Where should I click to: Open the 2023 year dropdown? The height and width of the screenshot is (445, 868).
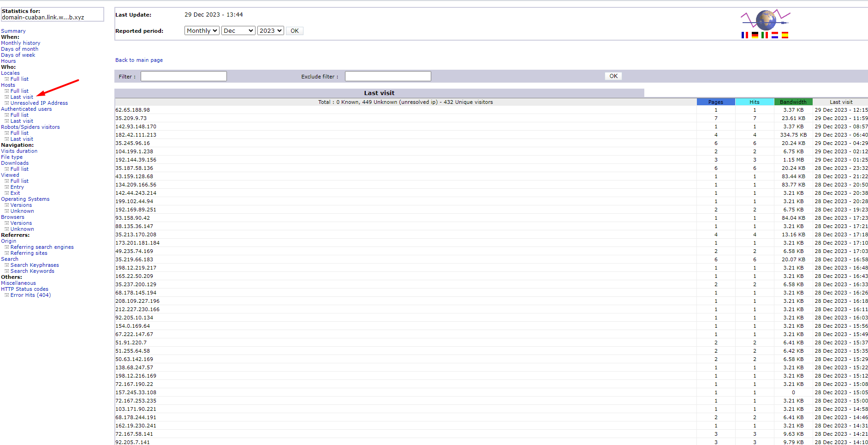point(270,30)
